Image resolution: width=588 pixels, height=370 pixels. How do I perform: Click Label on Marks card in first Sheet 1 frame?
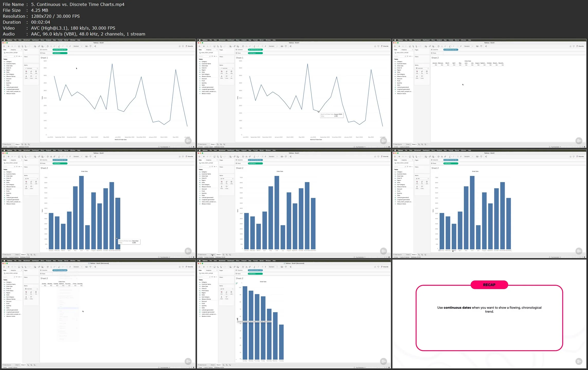click(x=36, y=72)
